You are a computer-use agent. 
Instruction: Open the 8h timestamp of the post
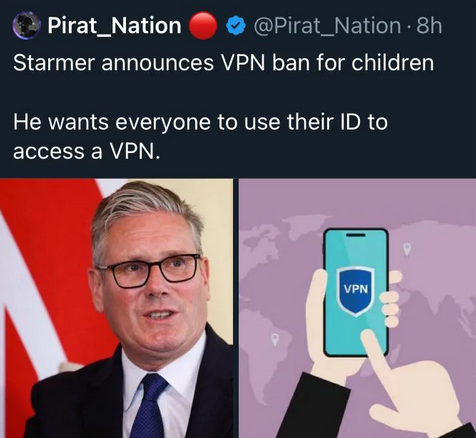[x=429, y=25]
